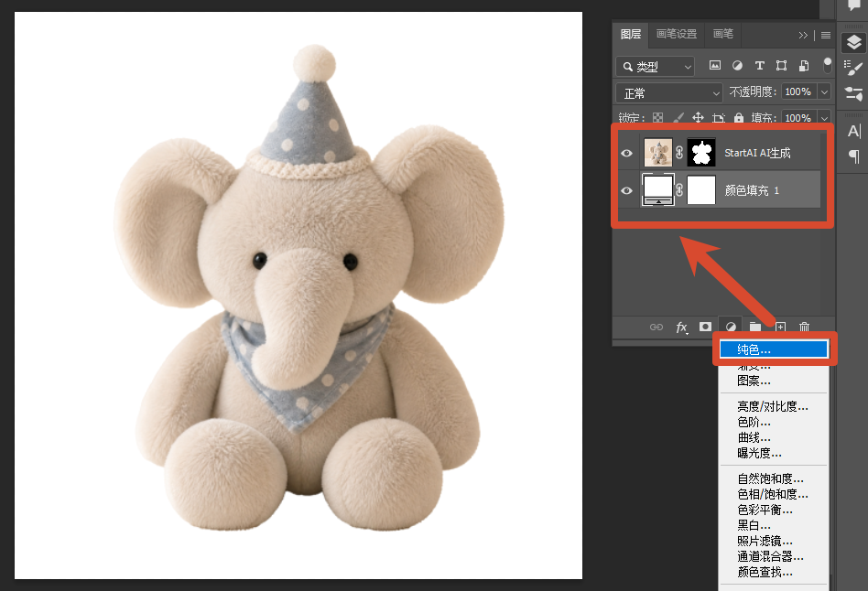
Task: Select the 颜色填充 1 fill thumbnail
Action: pos(657,189)
